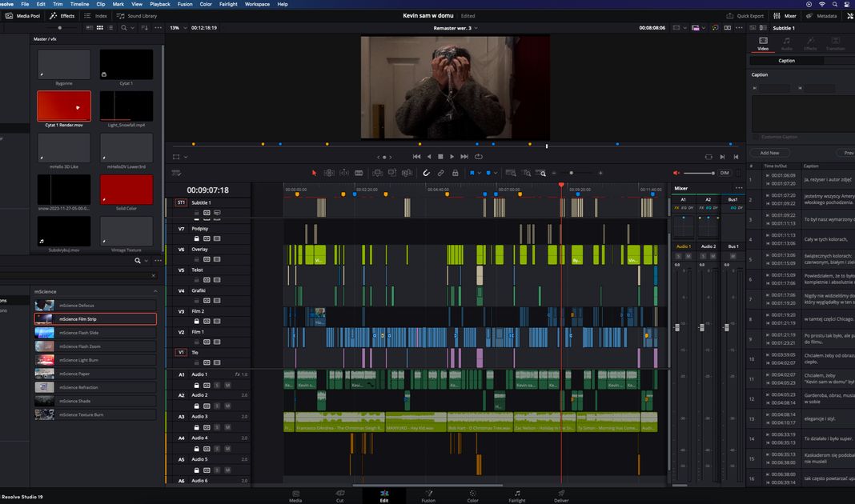
Task: Toggle the Linked Selection chain icon
Action: click(x=440, y=173)
